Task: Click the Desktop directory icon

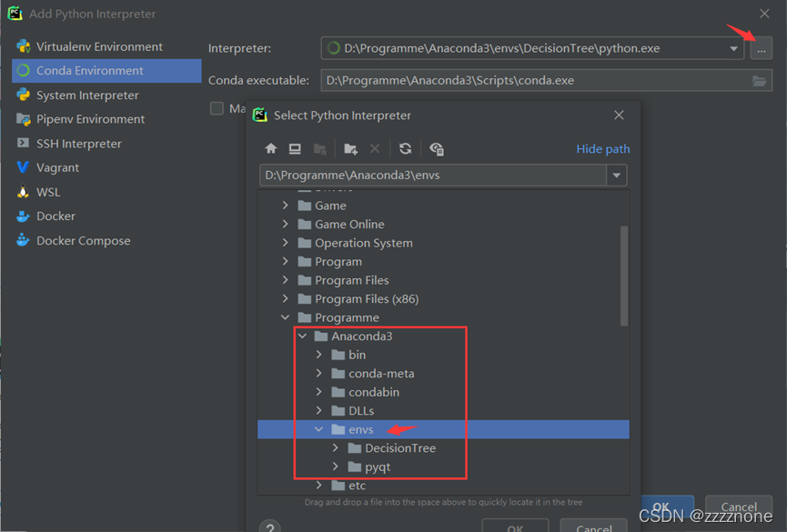Action: point(297,148)
